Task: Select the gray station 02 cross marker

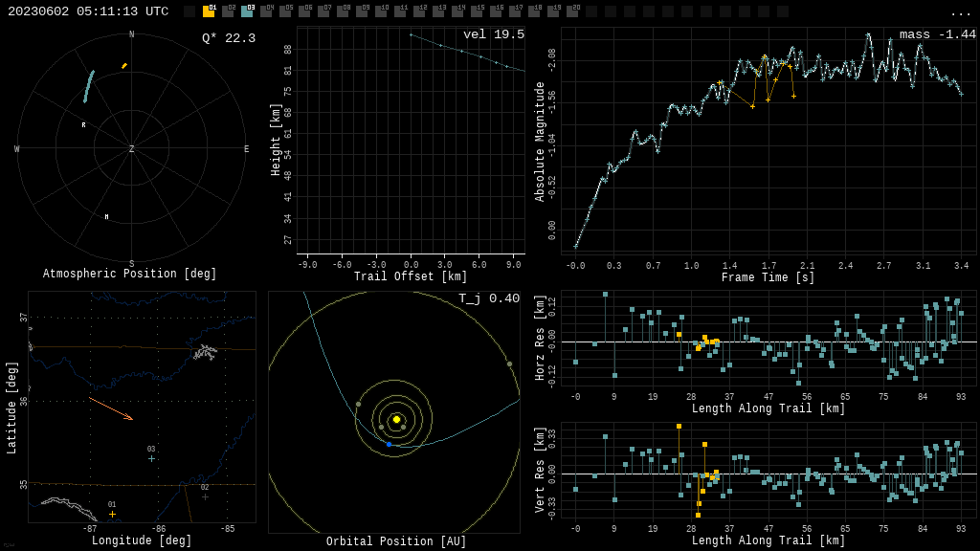Action: 205,496
